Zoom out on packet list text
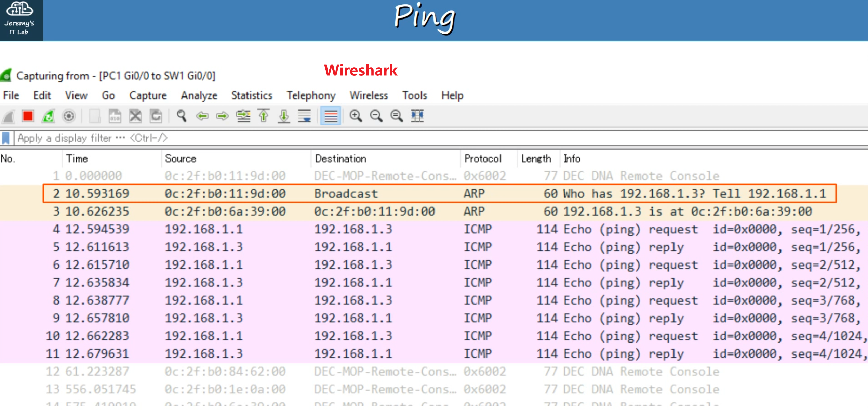The image size is (868, 413). tap(376, 116)
